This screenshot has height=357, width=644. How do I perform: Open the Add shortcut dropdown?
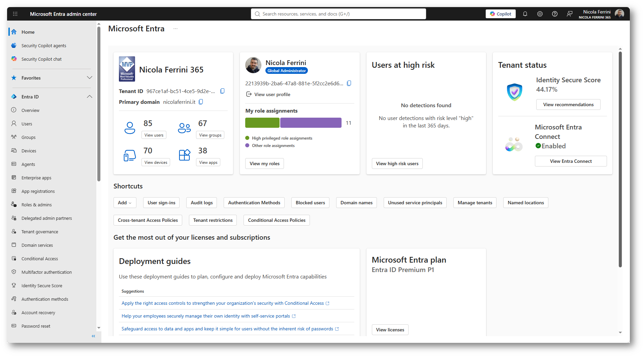click(125, 203)
